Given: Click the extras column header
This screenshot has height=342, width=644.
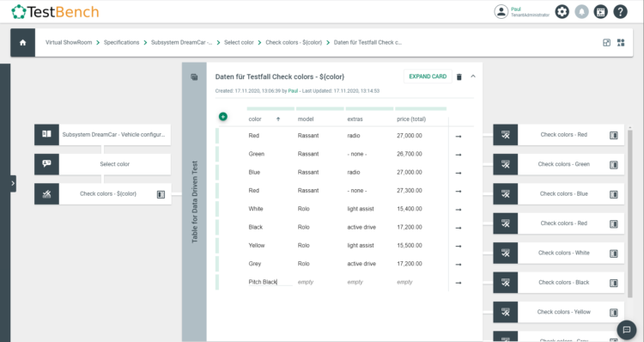Looking at the screenshot, I should coord(355,119).
